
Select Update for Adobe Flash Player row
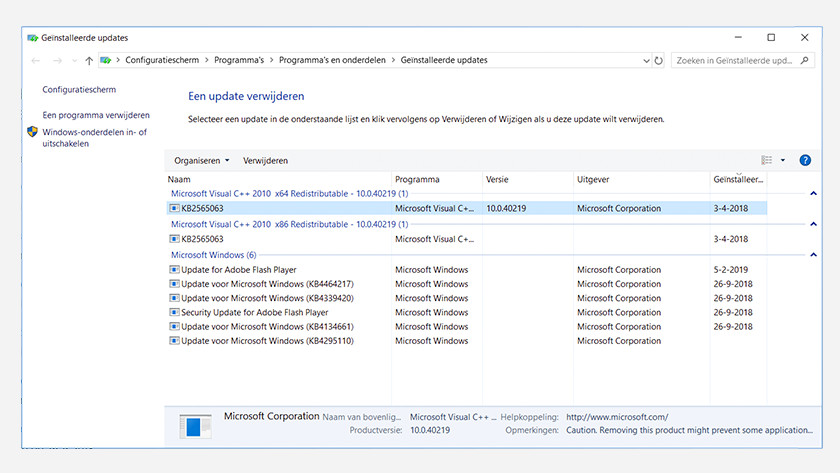(x=467, y=269)
